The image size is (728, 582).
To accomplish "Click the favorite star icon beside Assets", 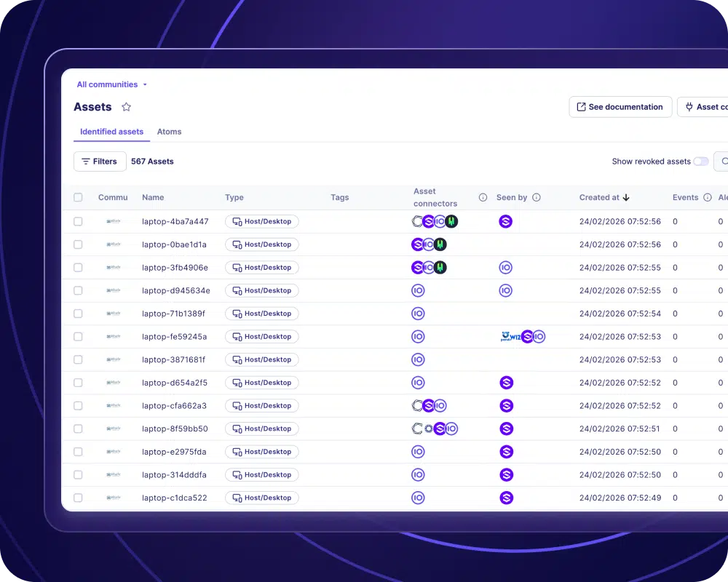I will tap(126, 107).
